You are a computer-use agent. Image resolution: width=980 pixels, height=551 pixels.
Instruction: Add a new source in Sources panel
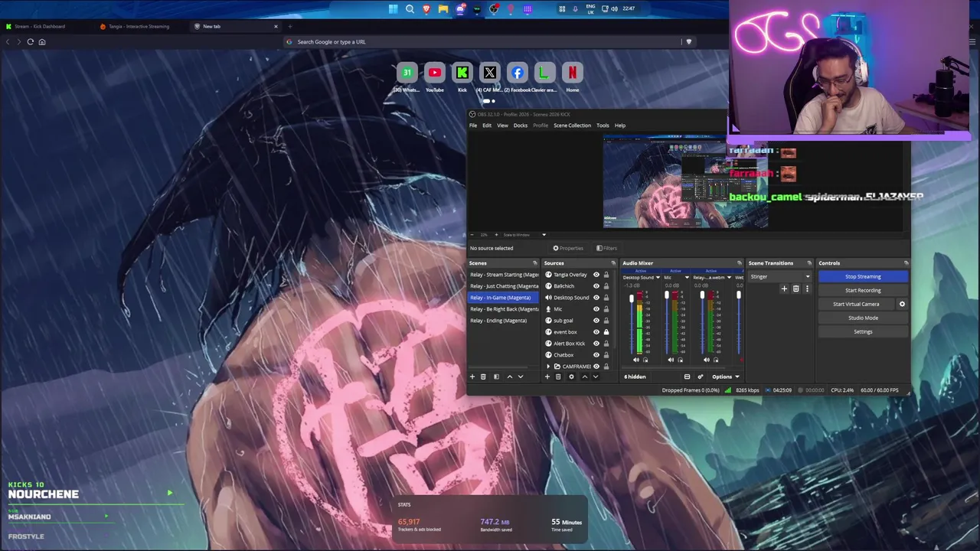(547, 377)
